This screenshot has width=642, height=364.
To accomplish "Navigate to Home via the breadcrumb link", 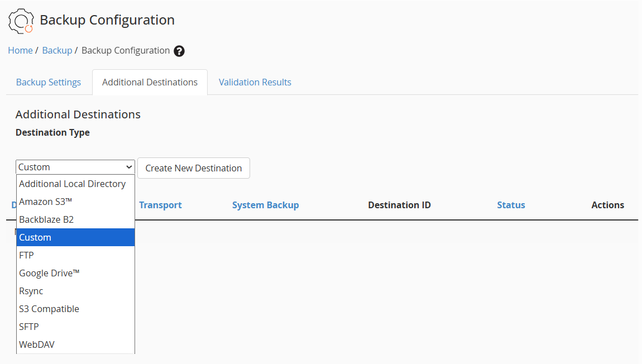I will (x=20, y=50).
